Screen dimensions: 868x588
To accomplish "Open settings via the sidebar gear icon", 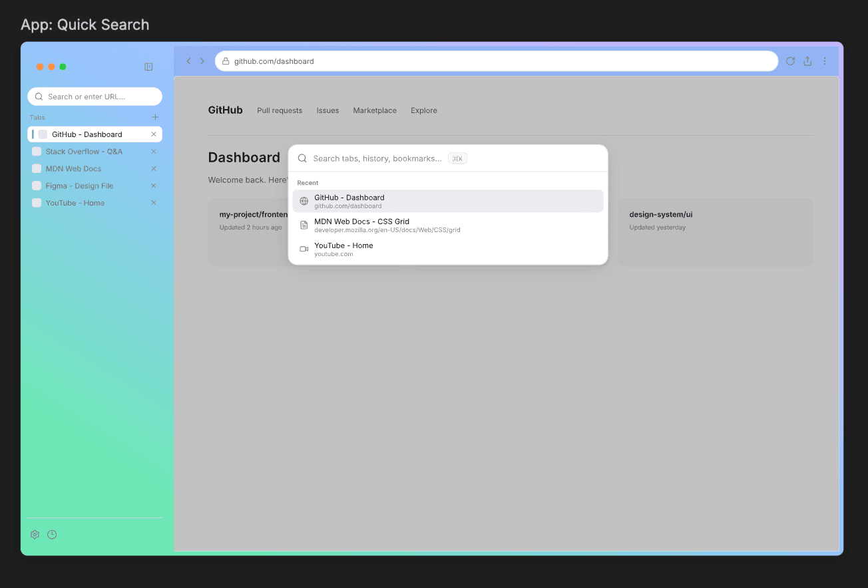I will coord(35,534).
